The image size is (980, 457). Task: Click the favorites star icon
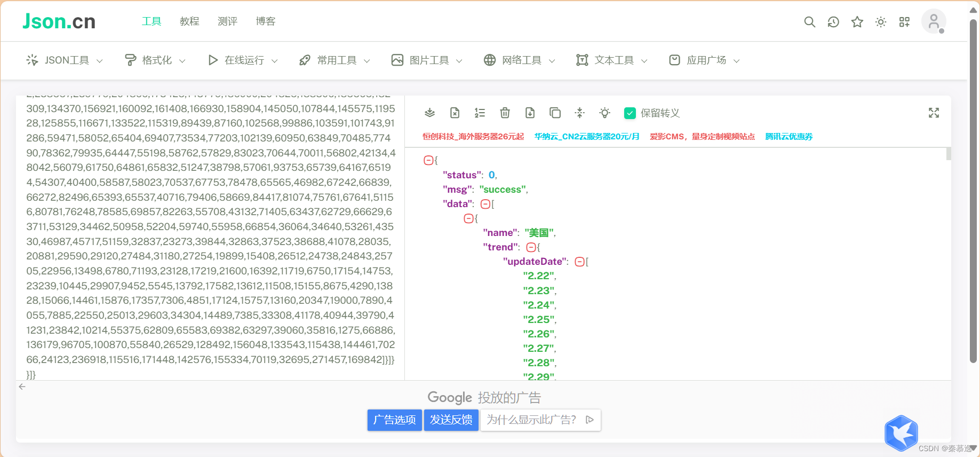[857, 22]
